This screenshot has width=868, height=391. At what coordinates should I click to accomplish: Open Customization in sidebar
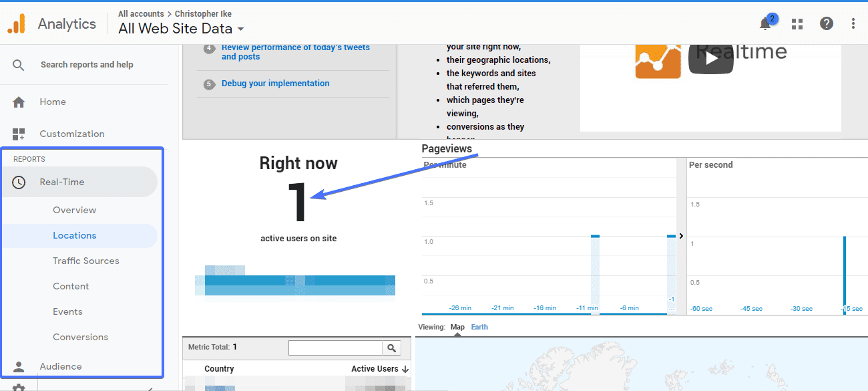(72, 134)
